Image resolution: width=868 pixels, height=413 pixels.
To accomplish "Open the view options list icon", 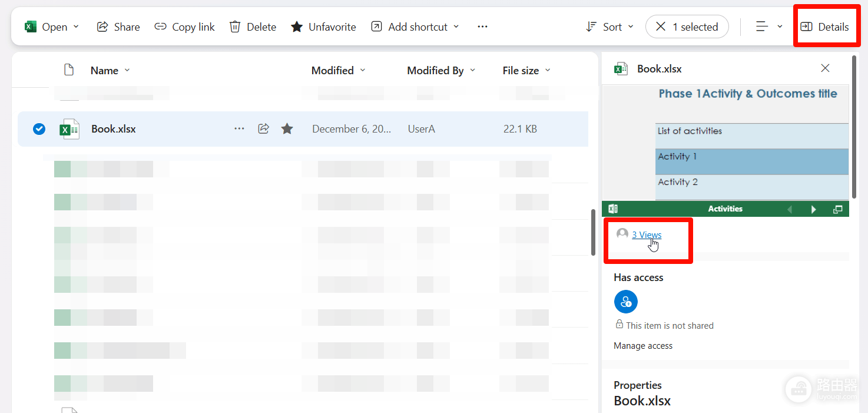I will point(763,27).
